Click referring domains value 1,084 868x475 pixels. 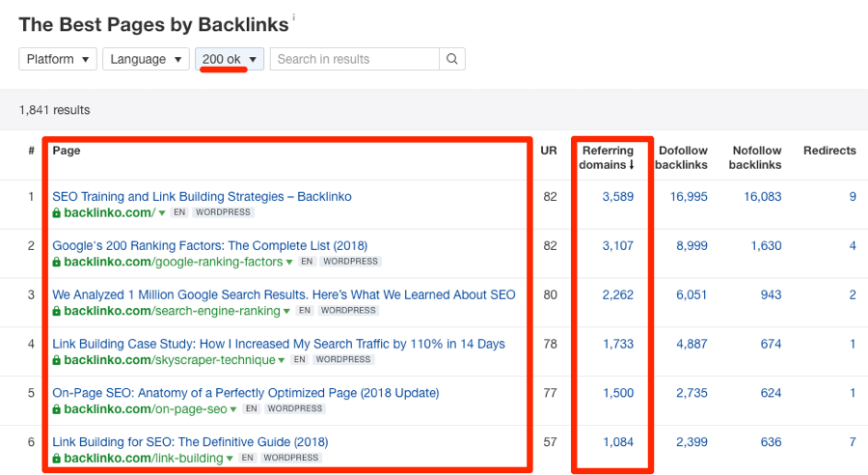(x=618, y=442)
